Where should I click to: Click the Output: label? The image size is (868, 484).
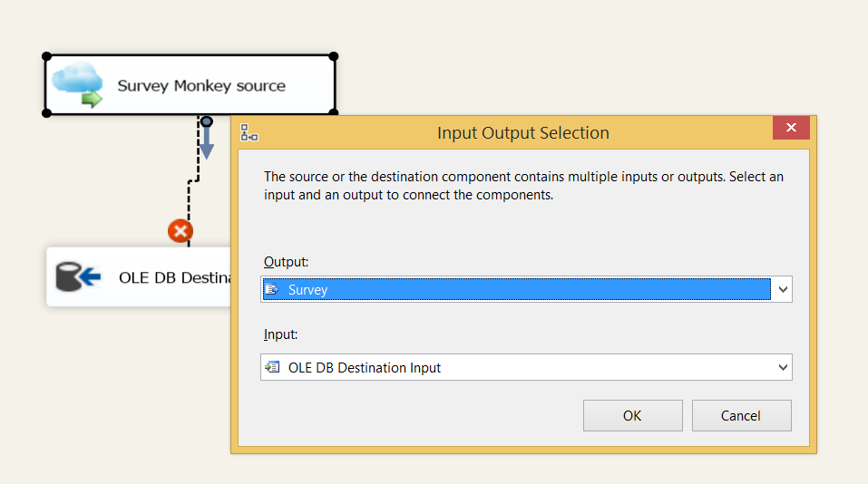point(287,262)
